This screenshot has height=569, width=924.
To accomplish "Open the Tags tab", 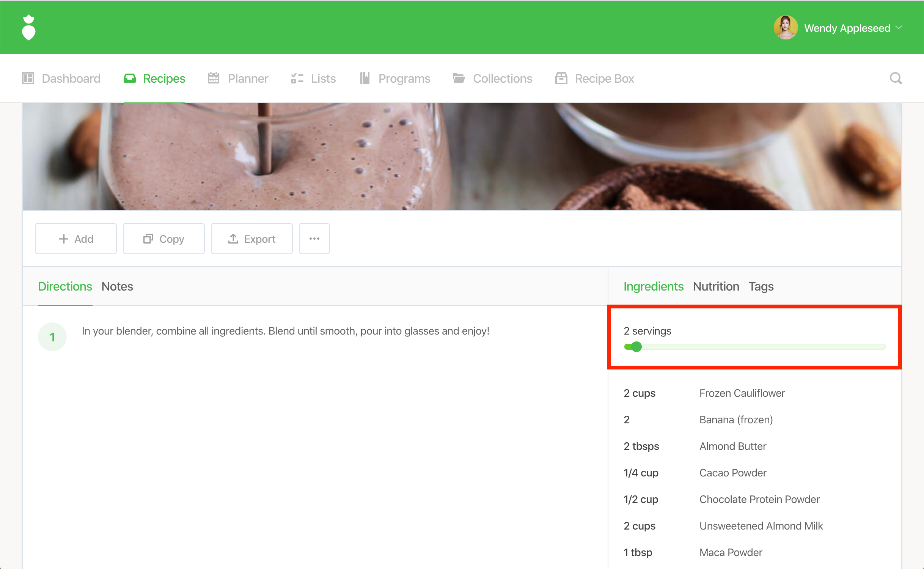I will pos(761,286).
